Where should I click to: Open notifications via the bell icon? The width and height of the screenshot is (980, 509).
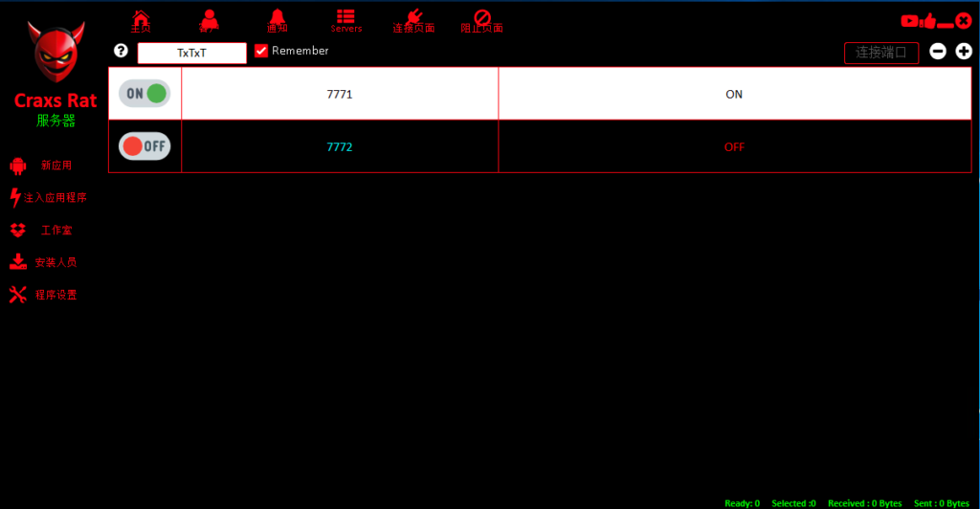tap(278, 20)
